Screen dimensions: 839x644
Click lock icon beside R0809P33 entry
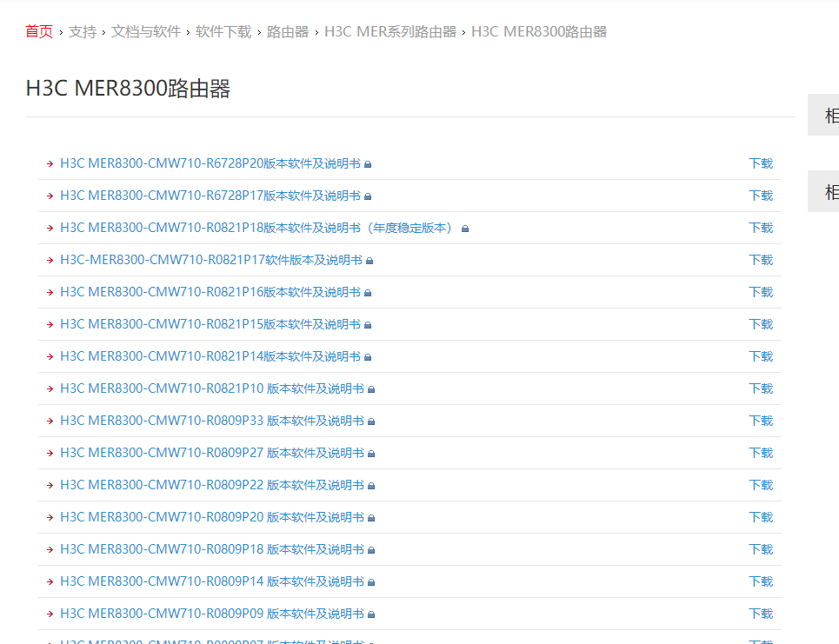371,422
